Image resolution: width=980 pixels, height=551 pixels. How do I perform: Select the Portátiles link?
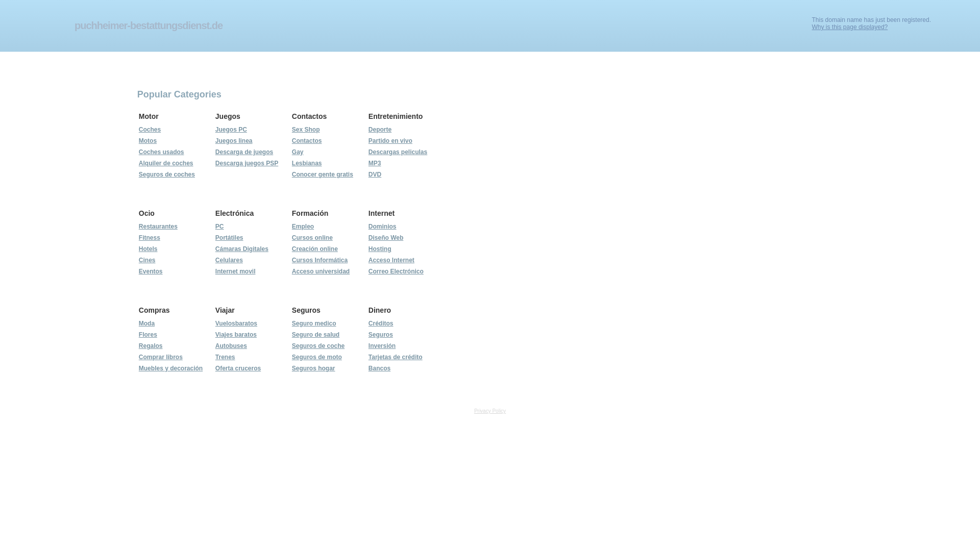coord(229,238)
